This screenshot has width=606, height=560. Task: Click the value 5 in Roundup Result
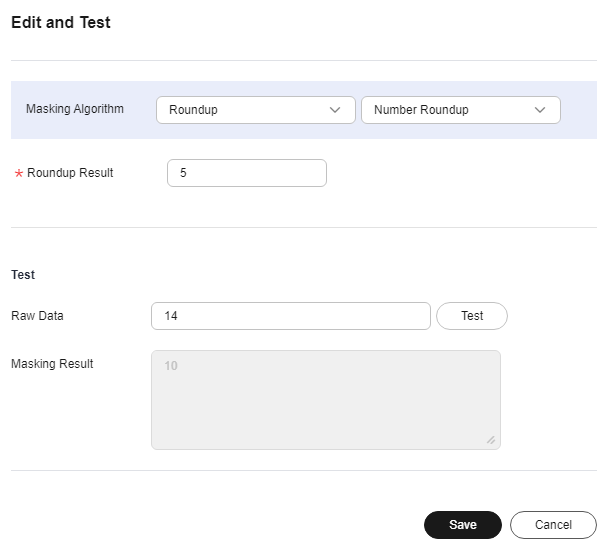[x=183, y=173]
